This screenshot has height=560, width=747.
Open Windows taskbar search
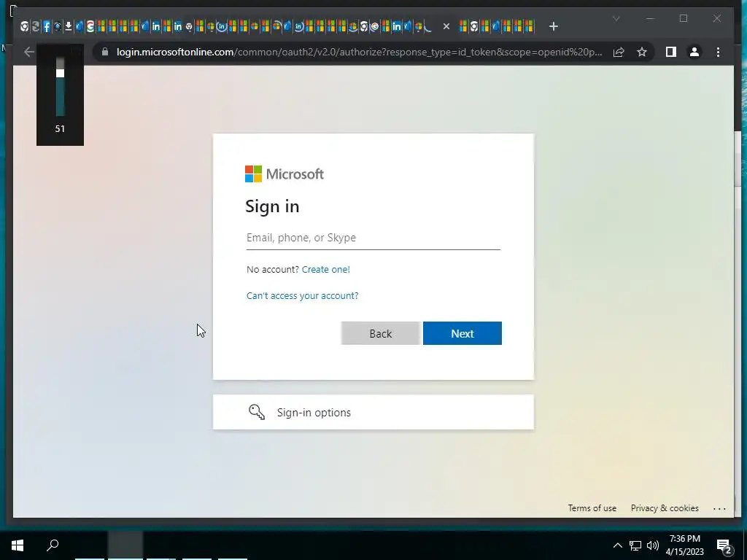53,545
